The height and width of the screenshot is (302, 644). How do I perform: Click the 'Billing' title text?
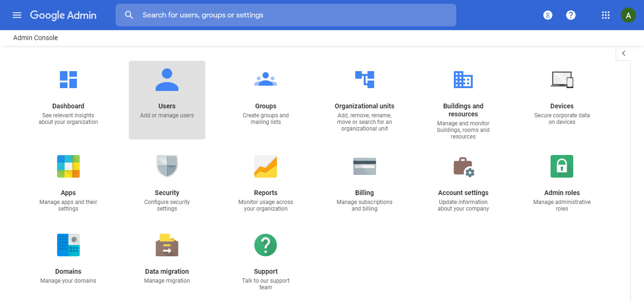coord(365,193)
